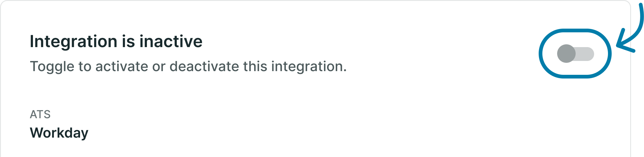Click the card's rounded top-left corner border
This screenshot has width=644, height=157.
4,4
